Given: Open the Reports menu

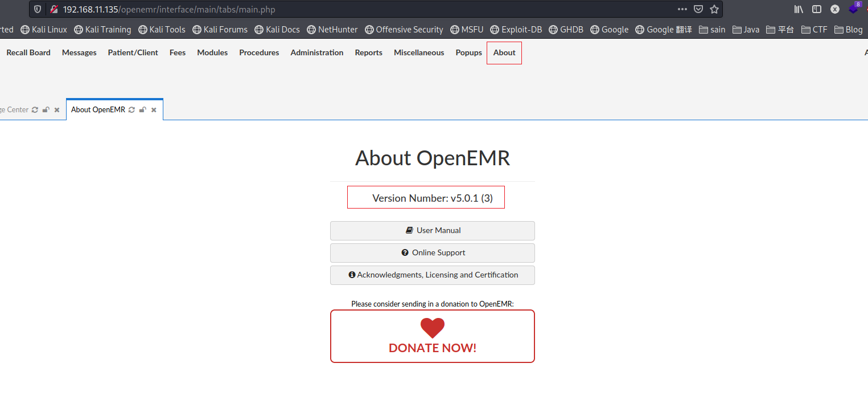Looking at the screenshot, I should pyautogui.click(x=369, y=52).
